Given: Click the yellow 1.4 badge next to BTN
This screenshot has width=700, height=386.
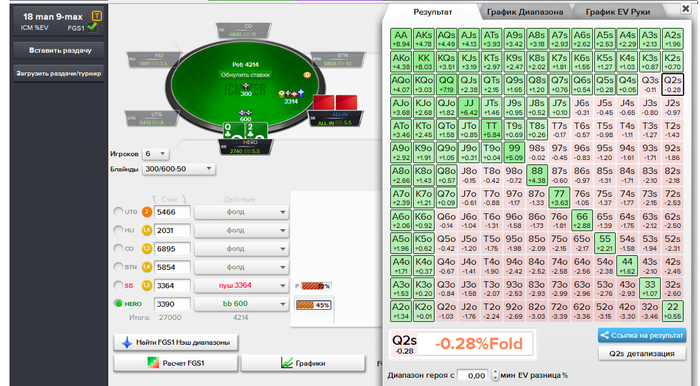Looking at the screenshot, I should pyautogui.click(x=146, y=267).
